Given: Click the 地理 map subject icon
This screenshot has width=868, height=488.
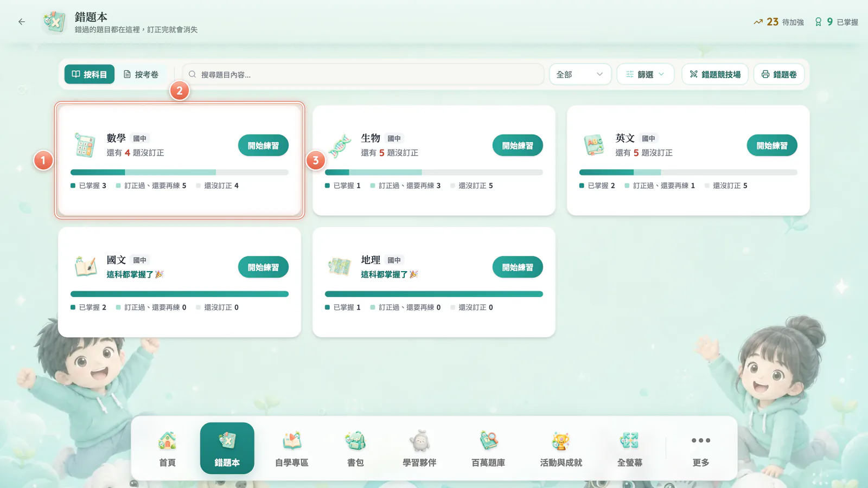Looking at the screenshot, I should tap(339, 267).
